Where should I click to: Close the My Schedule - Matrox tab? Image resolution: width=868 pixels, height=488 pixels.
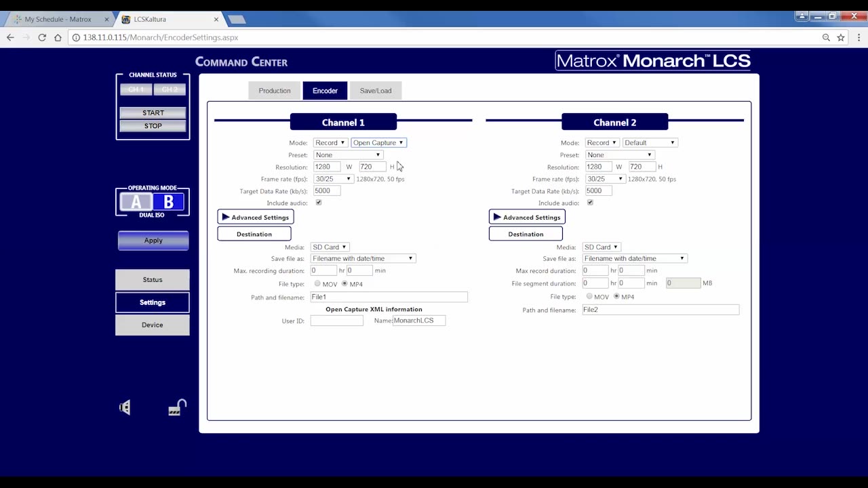tap(106, 20)
